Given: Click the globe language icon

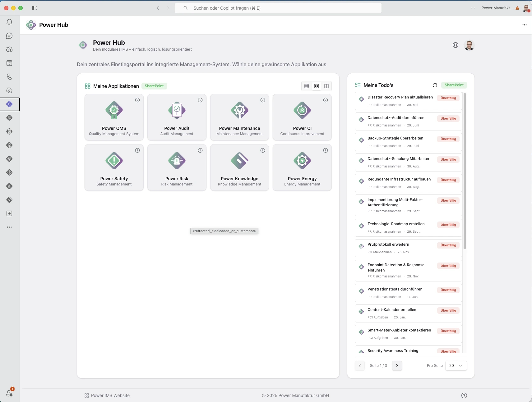Looking at the screenshot, I should point(456,45).
